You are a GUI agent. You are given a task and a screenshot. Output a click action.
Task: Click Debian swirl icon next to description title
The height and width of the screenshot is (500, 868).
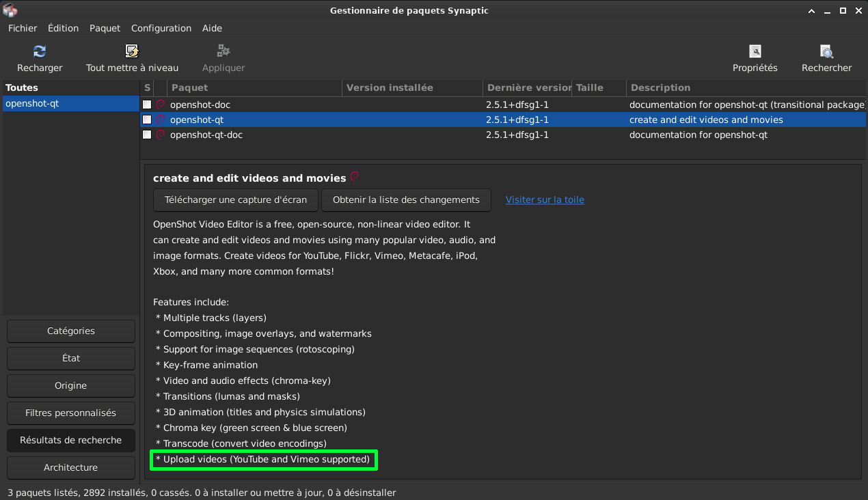(355, 177)
